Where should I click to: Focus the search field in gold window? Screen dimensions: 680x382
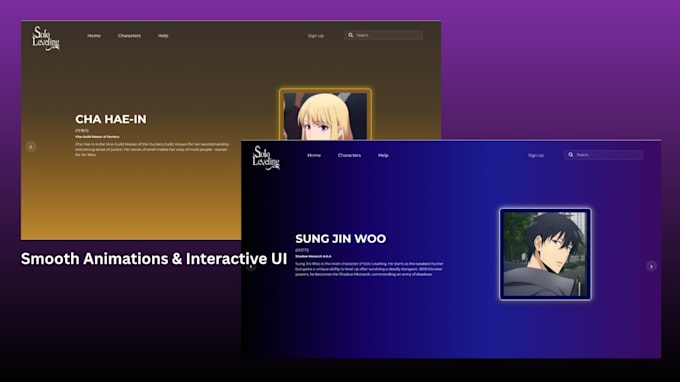click(384, 35)
